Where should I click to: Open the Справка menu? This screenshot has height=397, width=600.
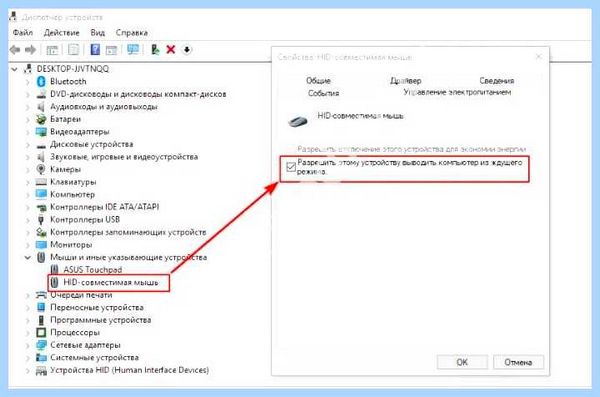132,33
